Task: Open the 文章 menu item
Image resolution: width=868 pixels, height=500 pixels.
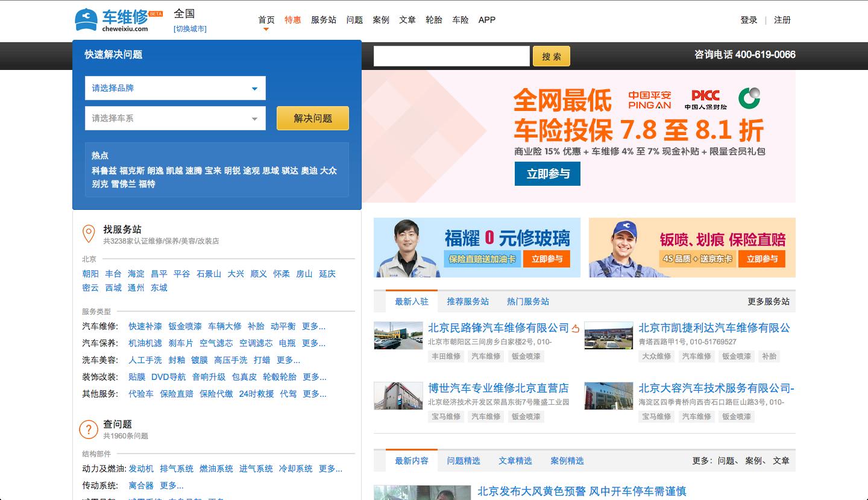Action: point(407,20)
